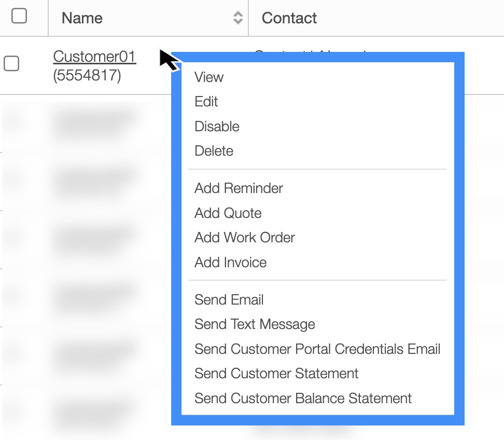Select Edit from the context menu

point(206,102)
